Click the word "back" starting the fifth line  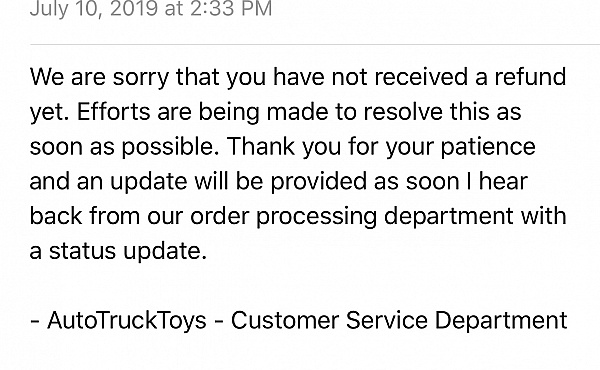tap(56, 216)
